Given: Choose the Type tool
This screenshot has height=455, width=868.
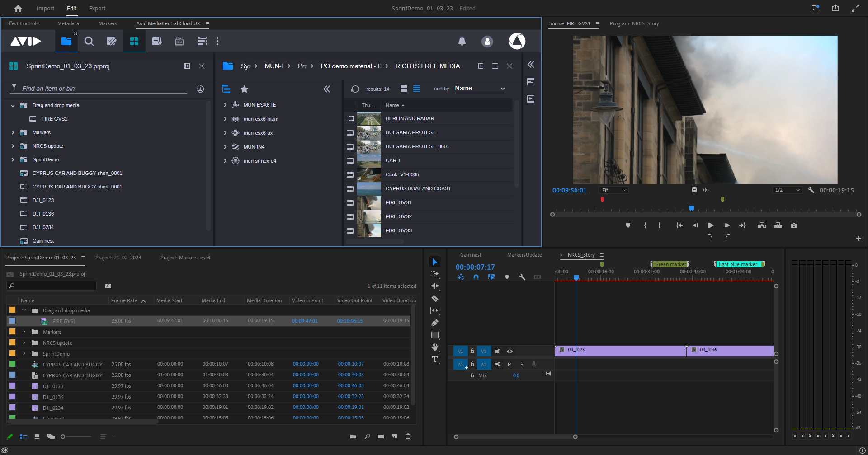Looking at the screenshot, I should pyautogui.click(x=435, y=358).
